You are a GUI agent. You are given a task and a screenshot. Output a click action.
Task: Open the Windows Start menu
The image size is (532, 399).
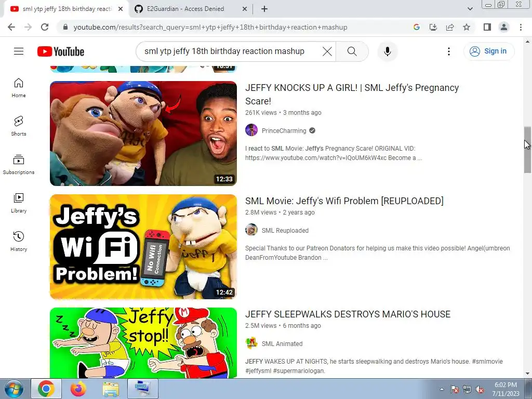pyautogui.click(x=14, y=389)
